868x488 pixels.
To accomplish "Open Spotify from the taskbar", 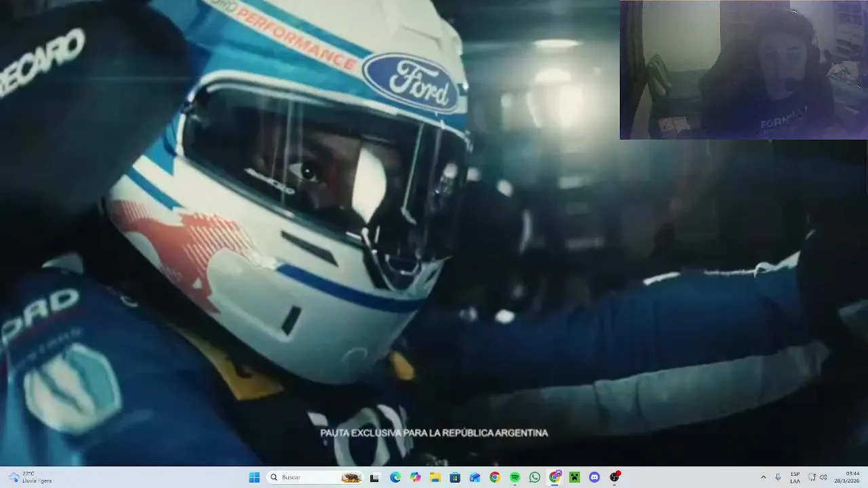I will 515,477.
